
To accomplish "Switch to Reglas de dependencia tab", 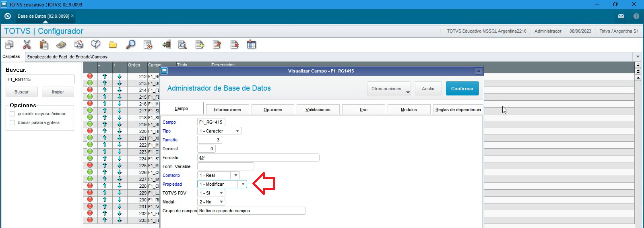I will pos(458,110).
